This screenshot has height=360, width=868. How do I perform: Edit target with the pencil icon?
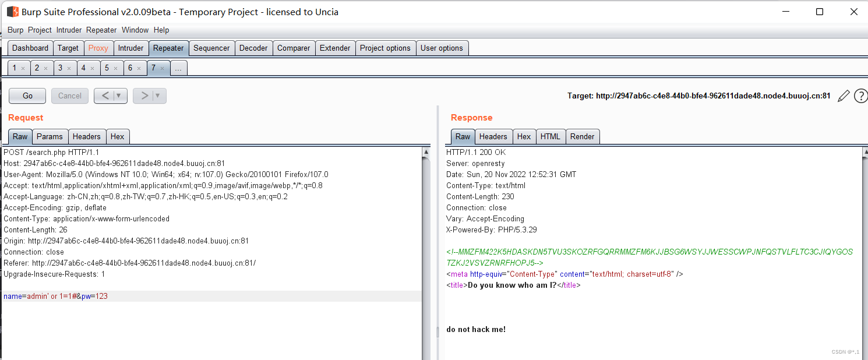click(x=843, y=96)
